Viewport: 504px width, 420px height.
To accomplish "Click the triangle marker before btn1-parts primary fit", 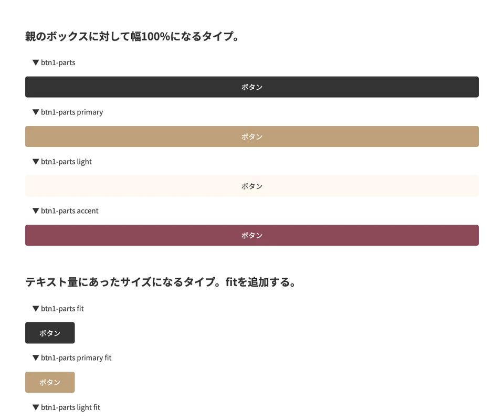I will coord(36,358).
